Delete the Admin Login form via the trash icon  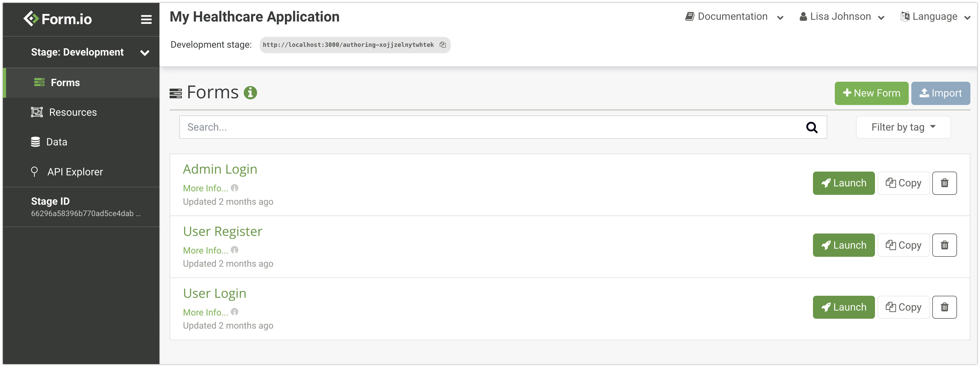tap(944, 183)
